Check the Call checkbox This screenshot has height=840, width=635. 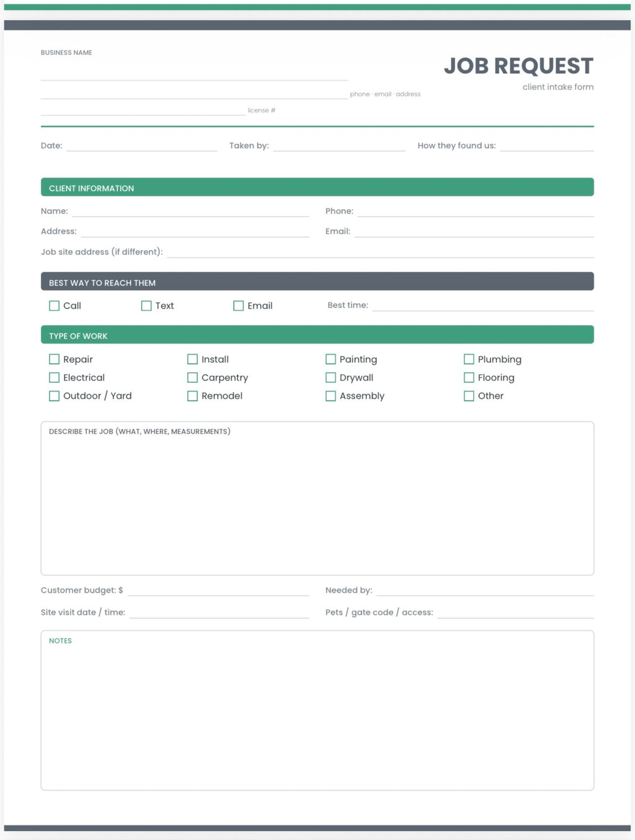point(55,306)
